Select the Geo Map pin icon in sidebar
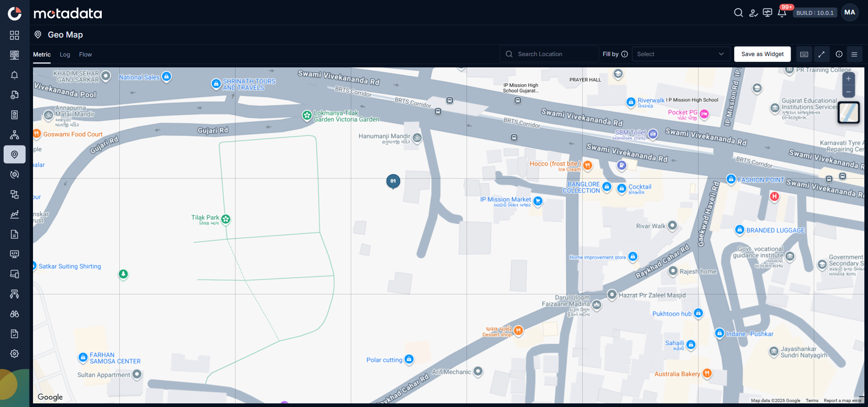868x407 pixels. coord(14,155)
